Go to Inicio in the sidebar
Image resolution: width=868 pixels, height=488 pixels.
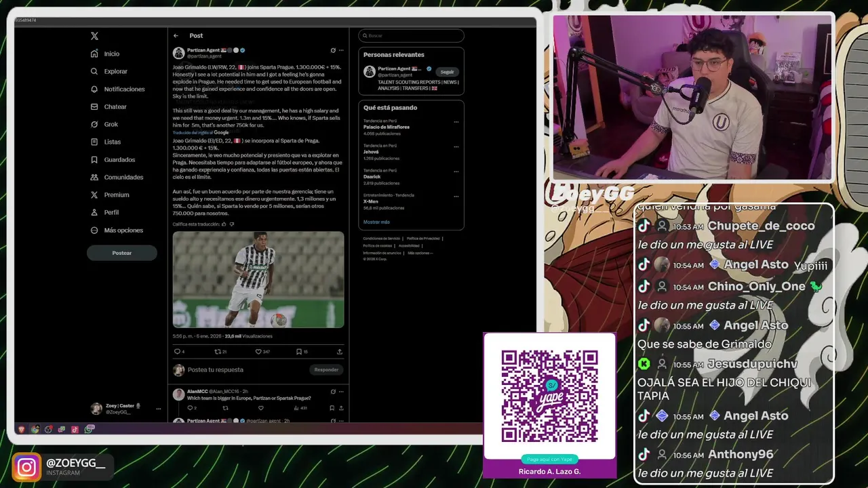pyautogui.click(x=105, y=54)
